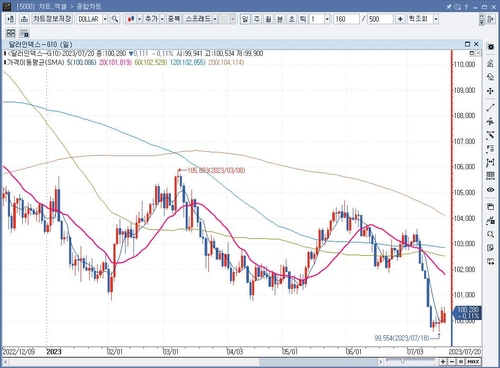Click the horizontal chart scrollbar thumb
Image resolution: width=500 pixels, height=368 pixels.
point(318,362)
